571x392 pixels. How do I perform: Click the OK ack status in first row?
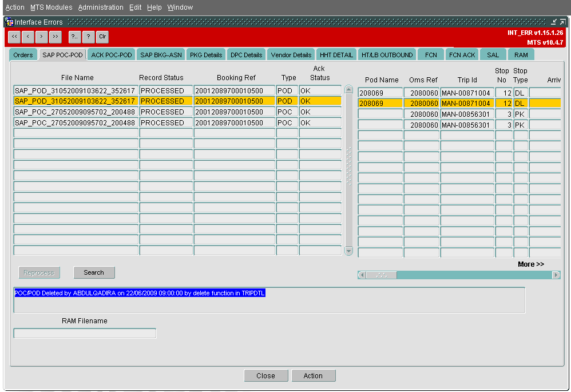click(320, 91)
